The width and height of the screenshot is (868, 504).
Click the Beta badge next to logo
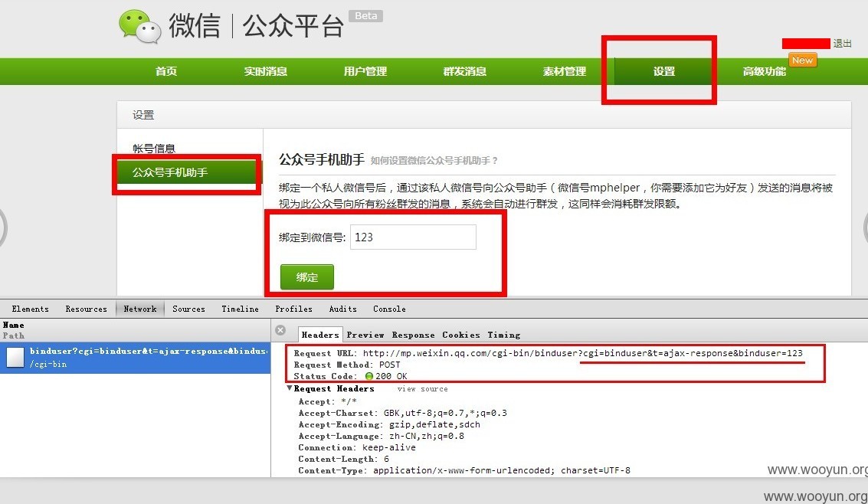(x=366, y=16)
